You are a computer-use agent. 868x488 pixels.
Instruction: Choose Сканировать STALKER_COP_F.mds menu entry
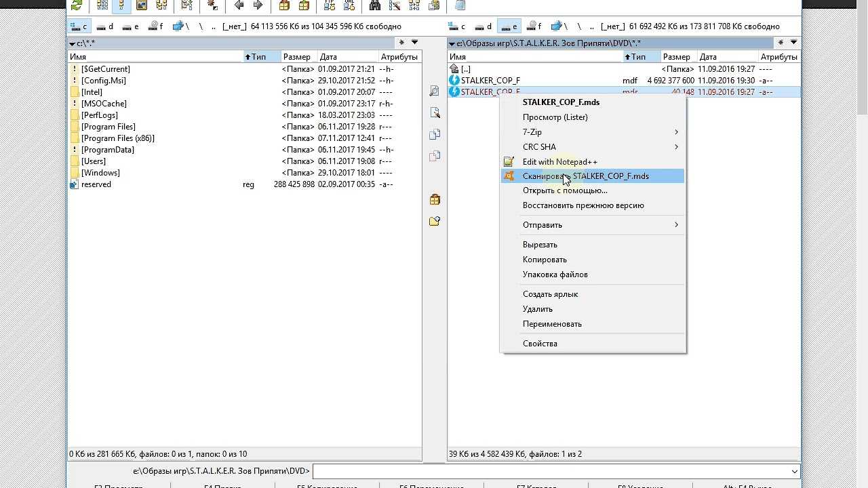tap(593, 176)
